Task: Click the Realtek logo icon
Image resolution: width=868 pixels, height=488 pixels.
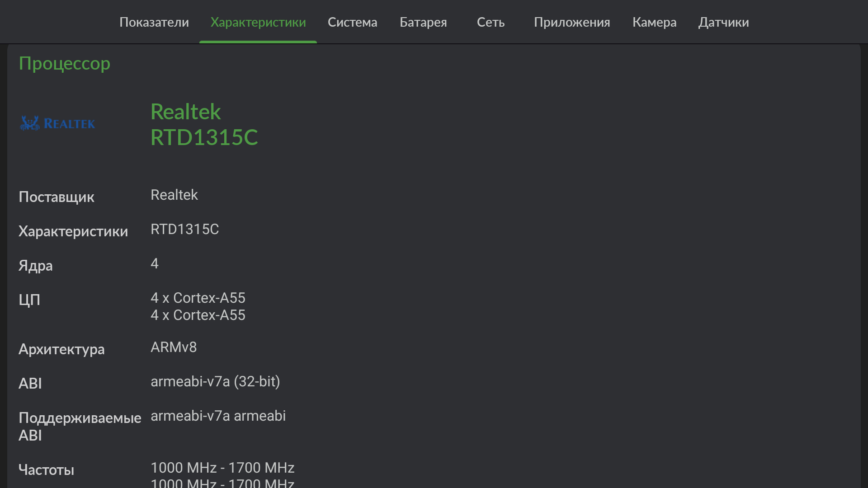Action: pyautogui.click(x=57, y=123)
